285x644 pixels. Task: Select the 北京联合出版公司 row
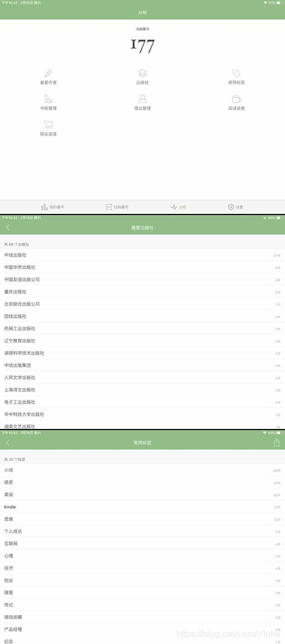tap(142, 304)
